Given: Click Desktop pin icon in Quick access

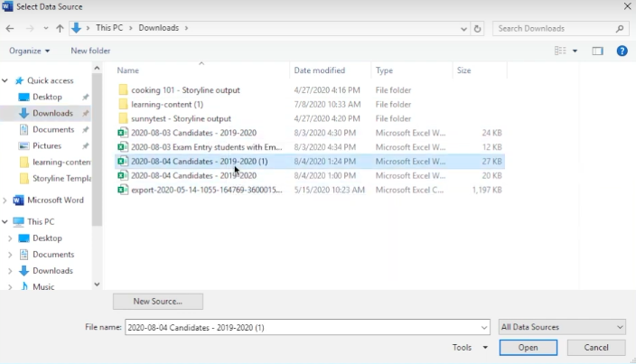Looking at the screenshot, I should (85, 98).
